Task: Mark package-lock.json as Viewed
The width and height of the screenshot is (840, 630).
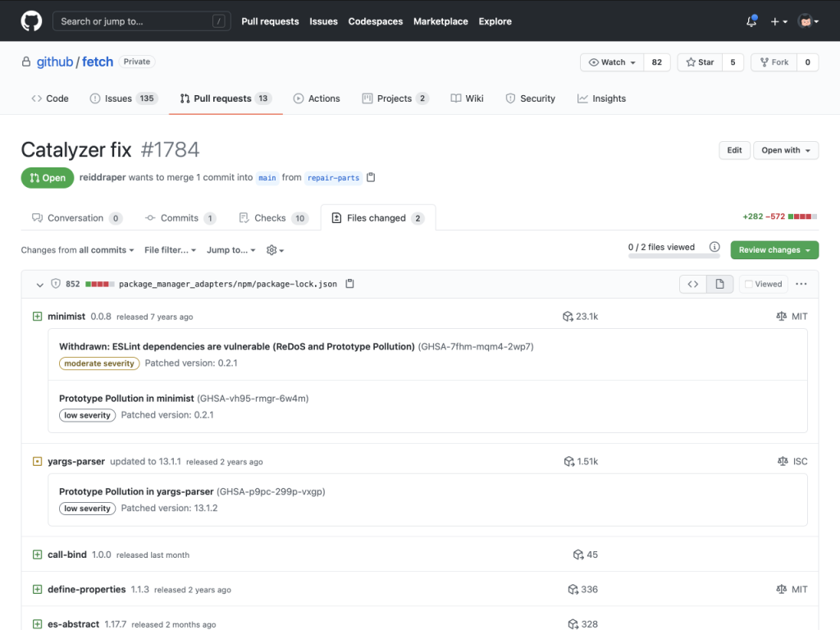Action: [x=763, y=283]
